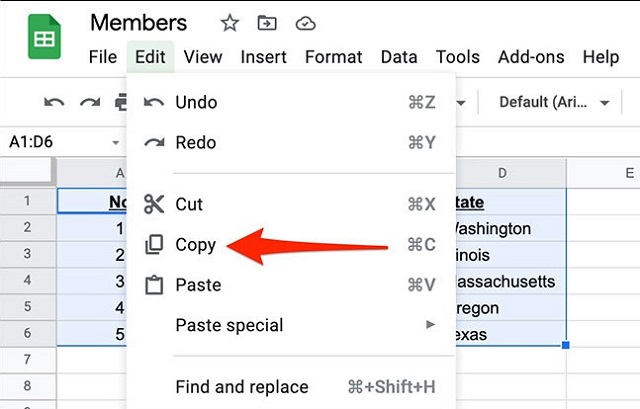Click the toolbar redo arrow icon
The width and height of the screenshot is (640, 409).
[x=90, y=102]
